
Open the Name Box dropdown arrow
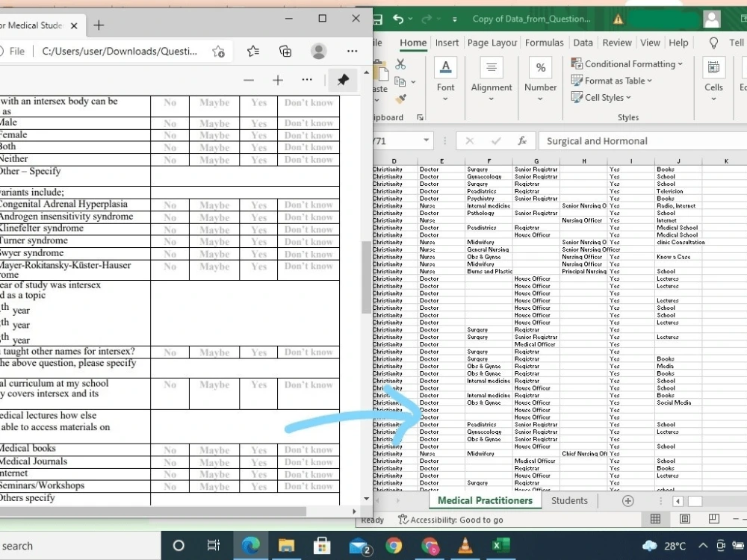click(426, 140)
